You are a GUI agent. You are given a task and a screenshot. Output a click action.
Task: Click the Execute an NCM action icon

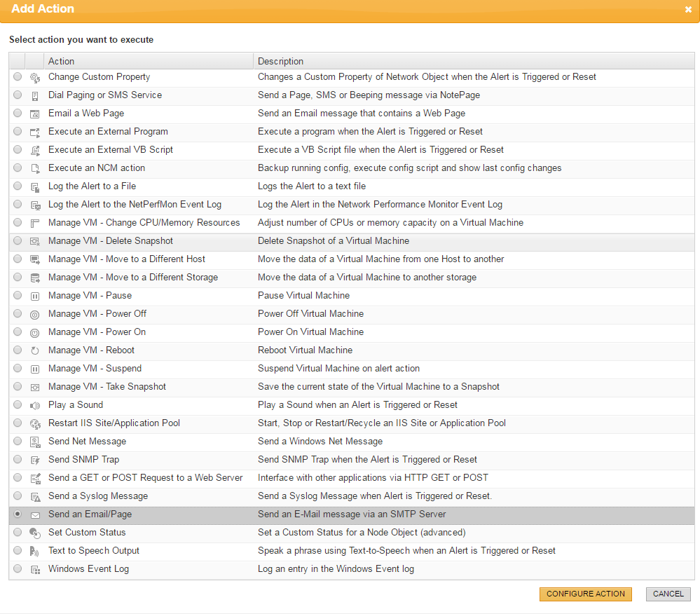35,169
